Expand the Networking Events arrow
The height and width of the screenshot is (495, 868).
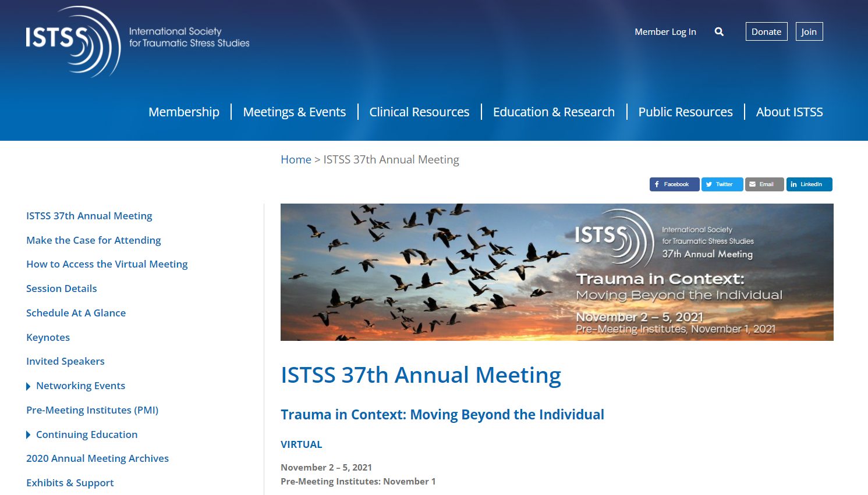click(x=29, y=386)
